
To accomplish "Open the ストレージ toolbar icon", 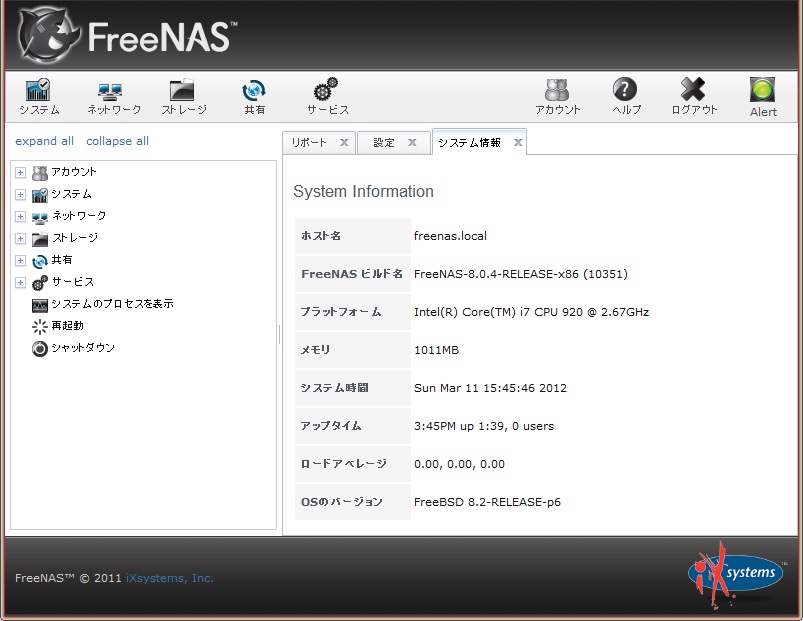I will pyautogui.click(x=182, y=90).
